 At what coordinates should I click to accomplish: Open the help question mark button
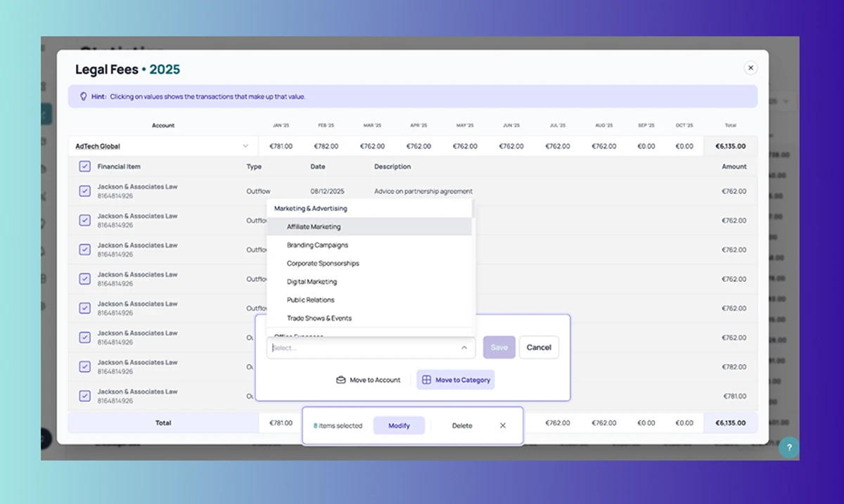(789, 448)
